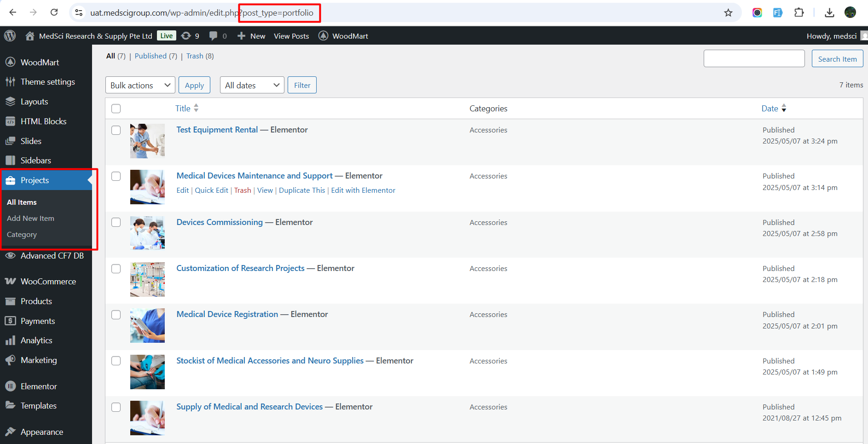This screenshot has width=868, height=444.
Task: Click the Layouts stack icon in sidebar
Action: coord(11,102)
